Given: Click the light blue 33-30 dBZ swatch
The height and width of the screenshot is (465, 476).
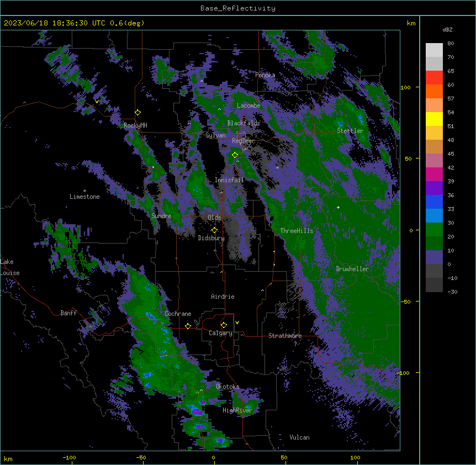Looking at the screenshot, I should [x=434, y=215].
